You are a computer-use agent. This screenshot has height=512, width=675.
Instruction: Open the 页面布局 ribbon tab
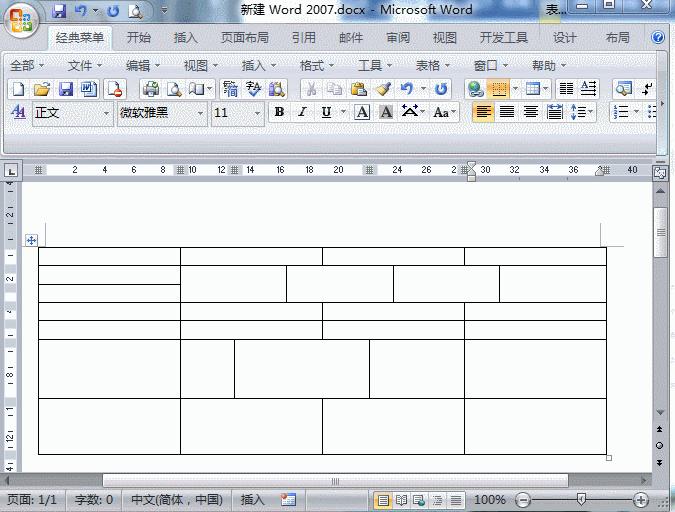click(x=245, y=38)
